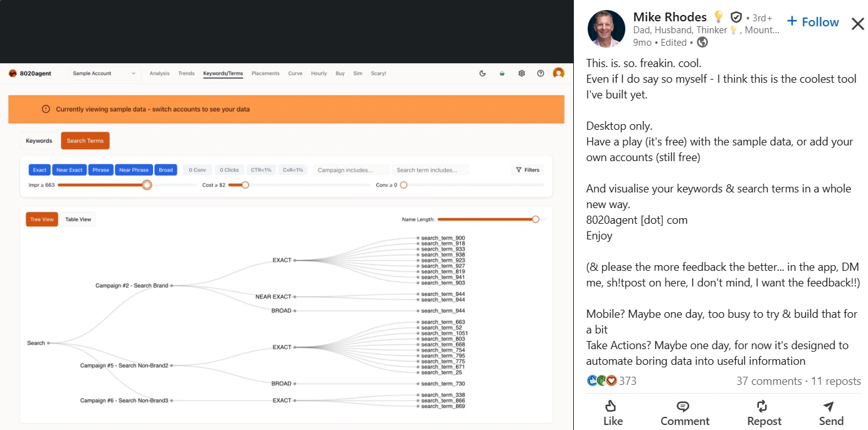868x430 pixels.
Task: Toggle the Near Exact match filter
Action: pyautogui.click(x=70, y=170)
